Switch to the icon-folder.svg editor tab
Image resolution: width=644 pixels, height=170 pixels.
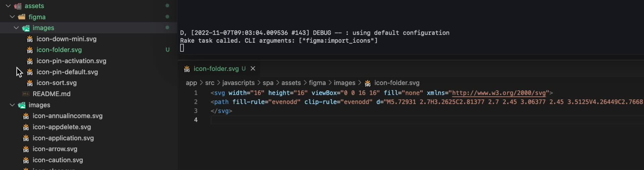[216, 69]
